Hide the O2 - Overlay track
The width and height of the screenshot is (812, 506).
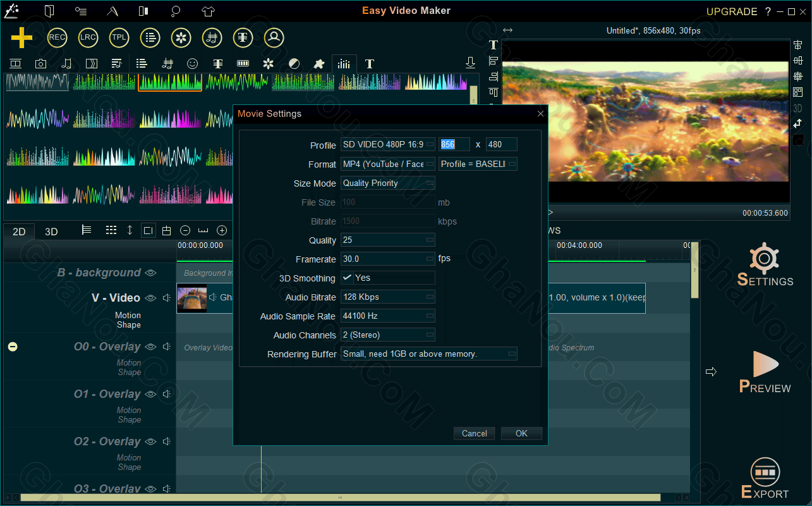pyautogui.click(x=150, y=441)
